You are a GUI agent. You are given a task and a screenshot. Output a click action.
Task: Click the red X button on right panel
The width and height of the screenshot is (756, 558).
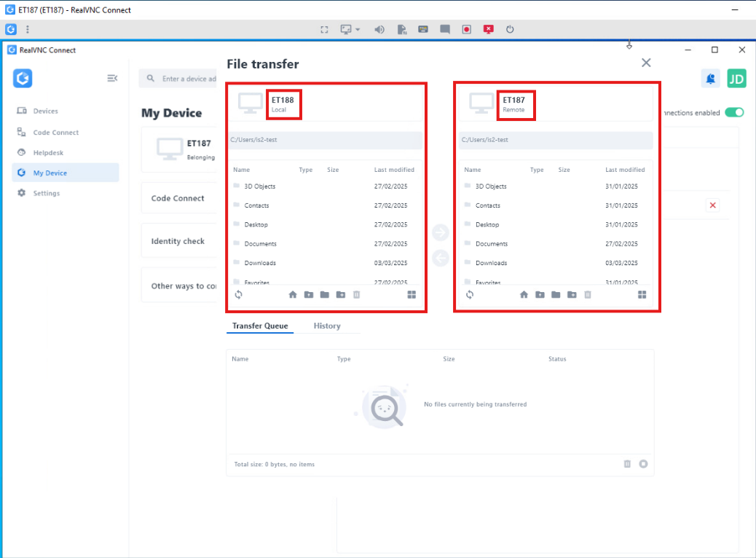pyautogui.click(x=712, y=205)
